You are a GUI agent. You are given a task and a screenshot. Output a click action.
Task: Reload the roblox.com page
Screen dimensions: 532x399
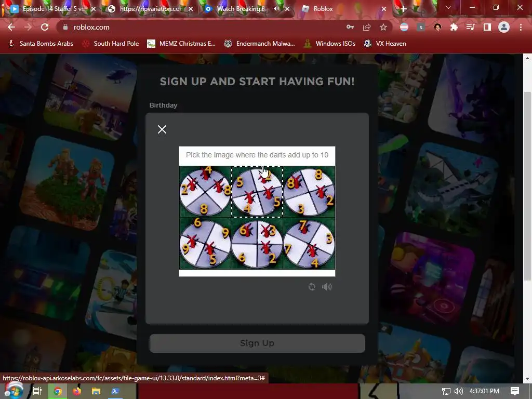click(x=45, y=27)
